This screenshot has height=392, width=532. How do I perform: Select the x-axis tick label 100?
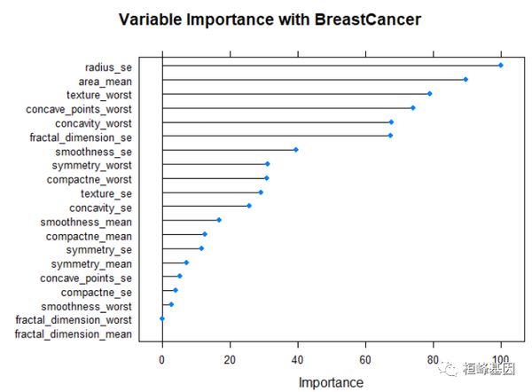501,359
